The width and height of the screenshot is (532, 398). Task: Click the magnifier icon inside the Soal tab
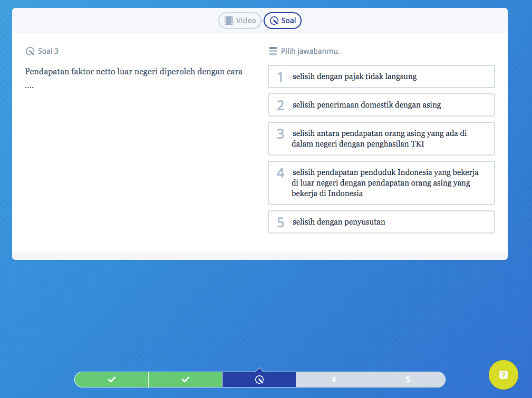click(x=274, y=20)
